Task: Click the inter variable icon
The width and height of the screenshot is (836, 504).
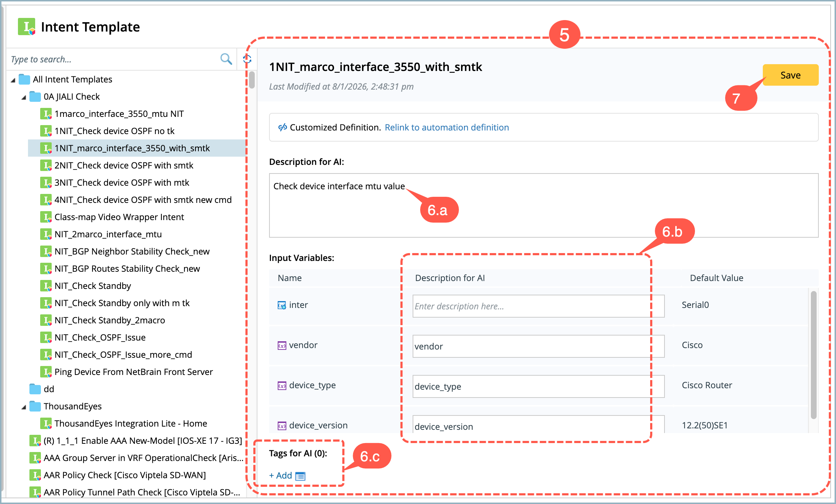Action: (282, 305)
